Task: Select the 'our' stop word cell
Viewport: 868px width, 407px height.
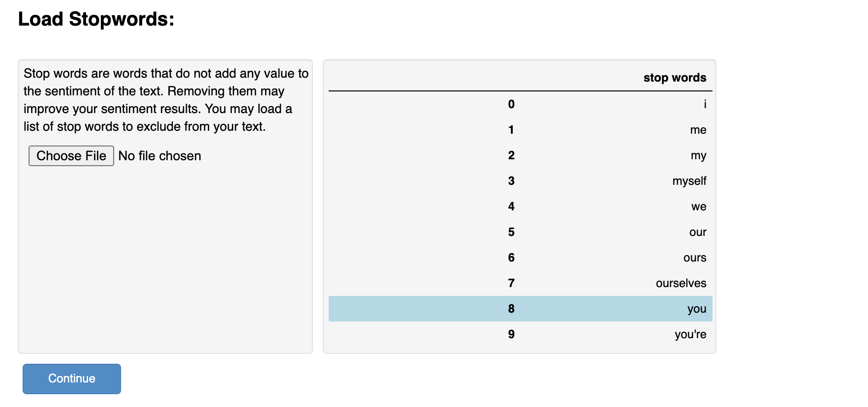Action: click(697, 232)
